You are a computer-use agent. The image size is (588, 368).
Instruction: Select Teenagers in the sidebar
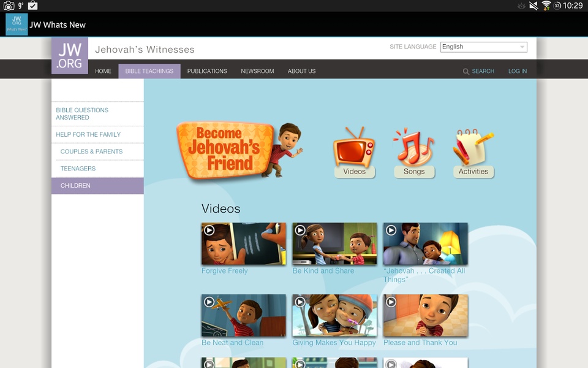coord(97,169)
